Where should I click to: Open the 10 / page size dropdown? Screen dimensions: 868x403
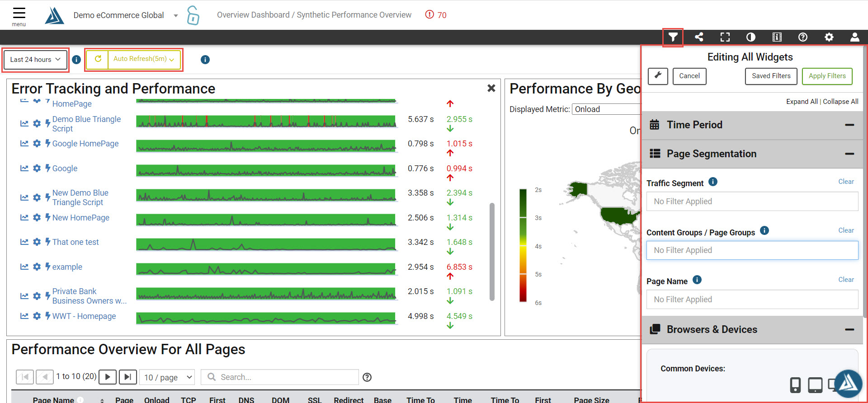point(167,377)
